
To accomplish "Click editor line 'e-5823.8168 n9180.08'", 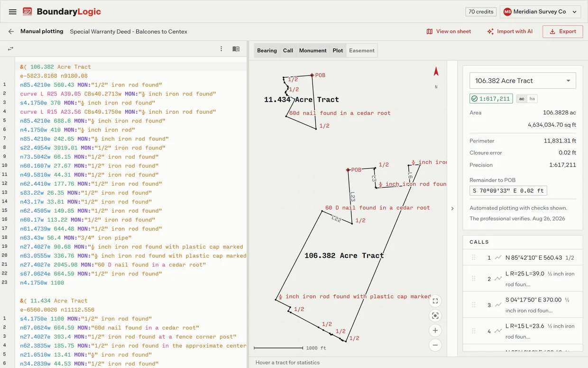I will [54, 76].
